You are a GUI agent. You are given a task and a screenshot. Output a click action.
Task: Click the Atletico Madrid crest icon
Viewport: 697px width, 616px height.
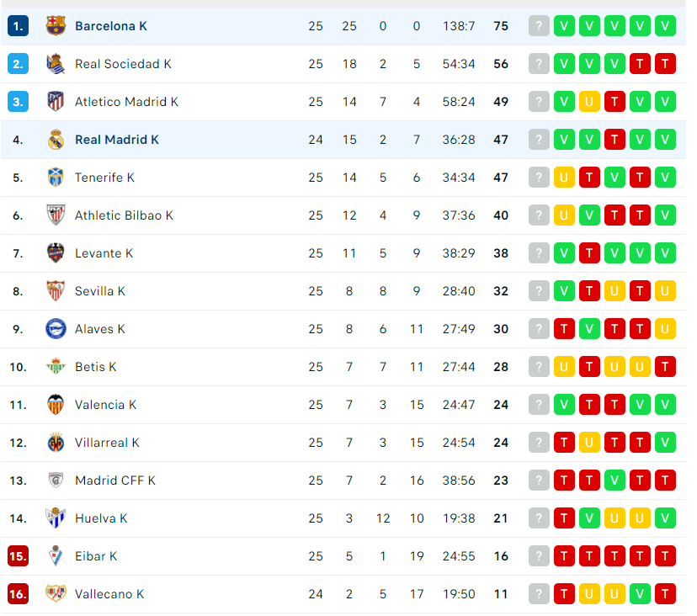pyautogui.click(x=57, y=101)
